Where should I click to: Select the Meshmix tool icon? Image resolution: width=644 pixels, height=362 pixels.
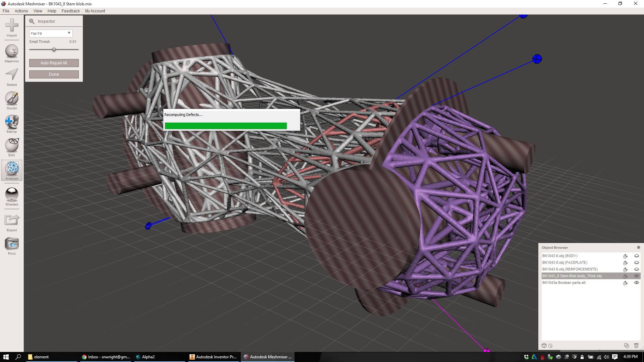point(12,51)
